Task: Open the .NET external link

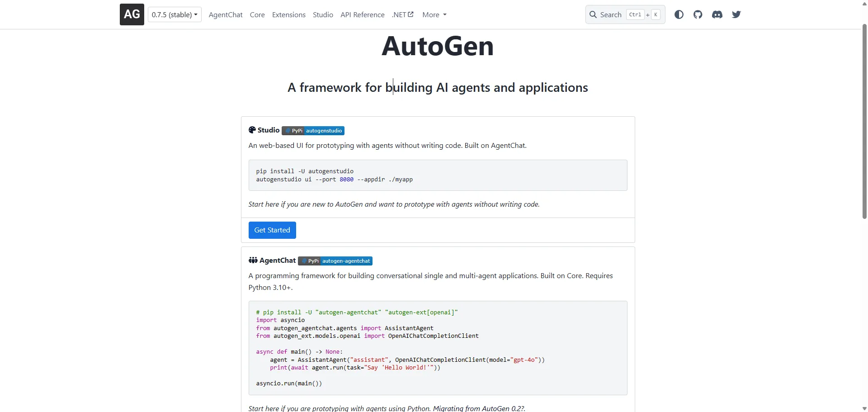Action: [x=403, y=14]
